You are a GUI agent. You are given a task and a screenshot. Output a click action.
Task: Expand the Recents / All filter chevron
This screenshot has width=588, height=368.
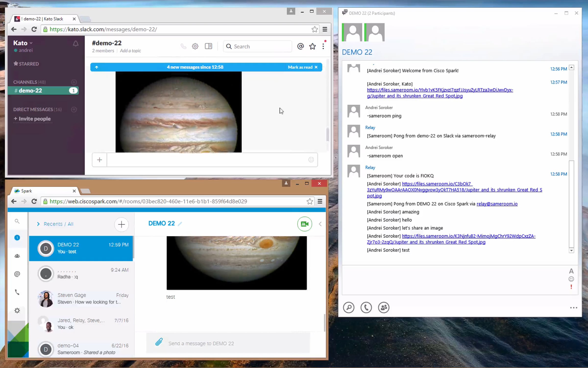[38, 224]
